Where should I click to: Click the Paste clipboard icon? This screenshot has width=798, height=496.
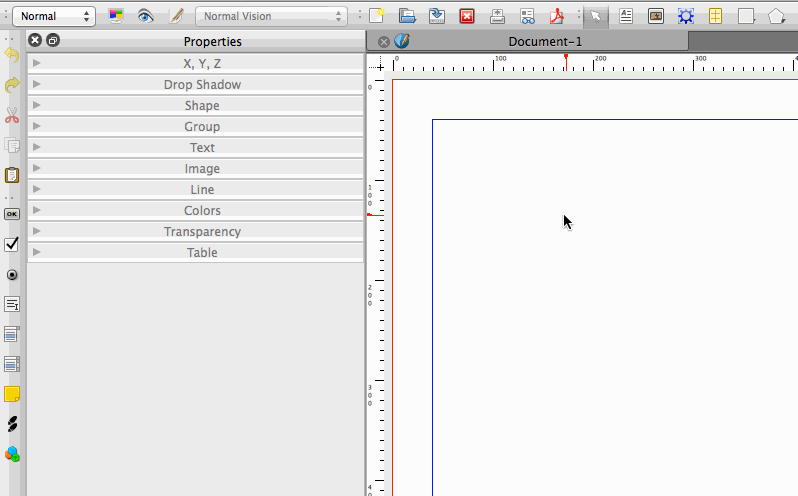pyautogui.click(x=12, y=175)
